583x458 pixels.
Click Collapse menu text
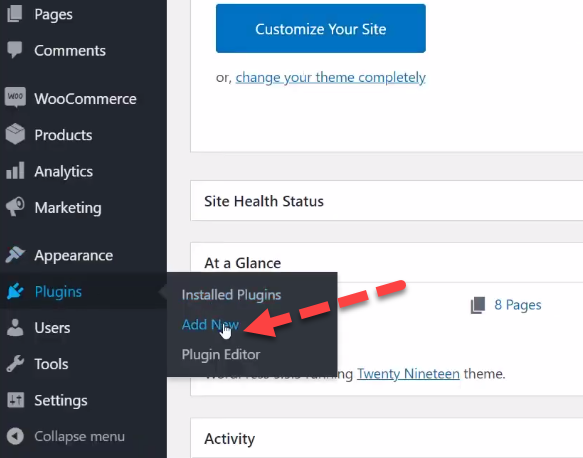click(80, 436)
